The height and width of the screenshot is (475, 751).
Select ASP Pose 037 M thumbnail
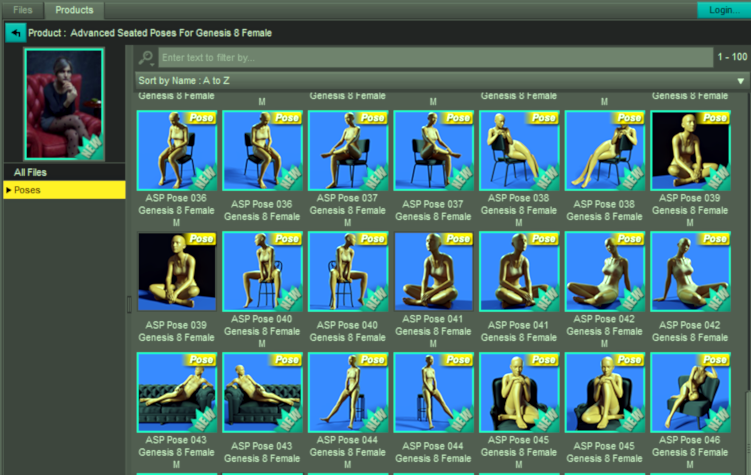coord(348,150)
